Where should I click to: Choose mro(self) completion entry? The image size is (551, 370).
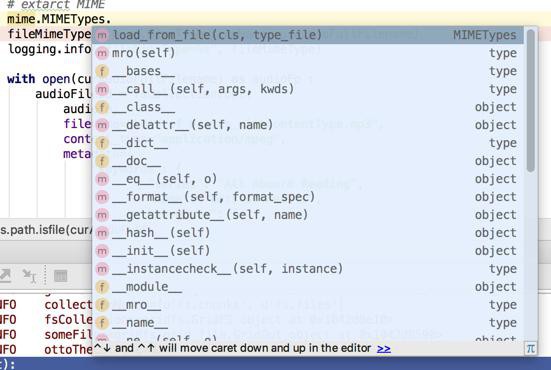[307, 53]
